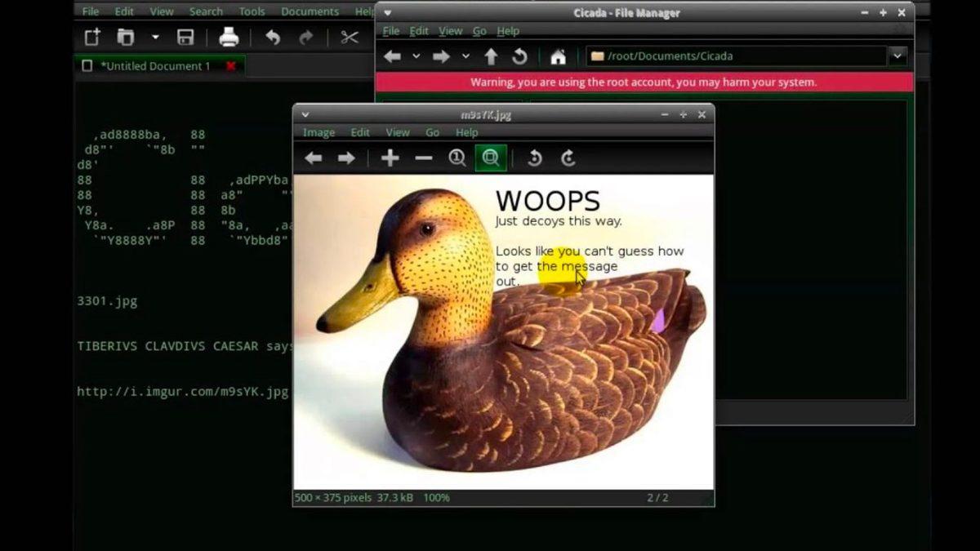980x551 pixels.
Task: Close the Untitled Document 1 tab
Action: pos(231,66)
